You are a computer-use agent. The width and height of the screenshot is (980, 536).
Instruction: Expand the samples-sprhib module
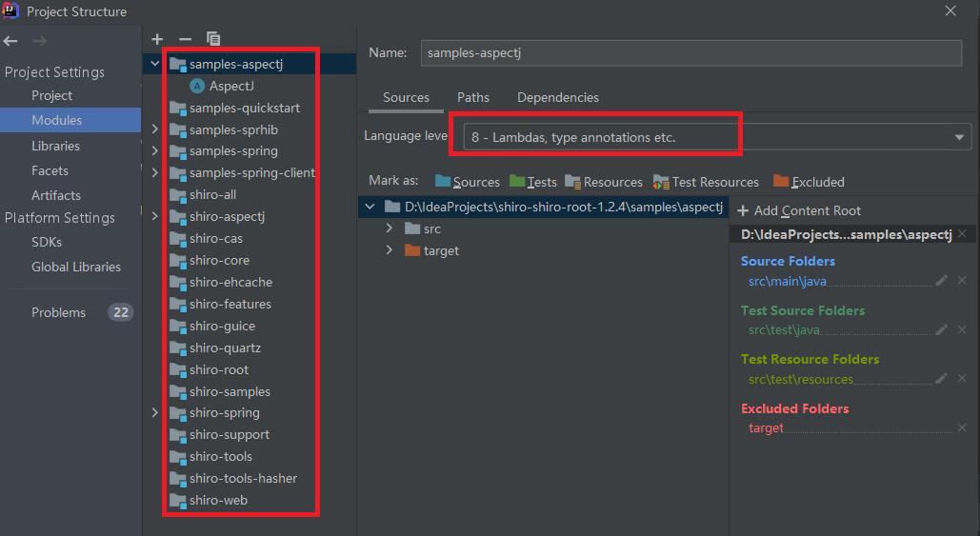(155, 129)
